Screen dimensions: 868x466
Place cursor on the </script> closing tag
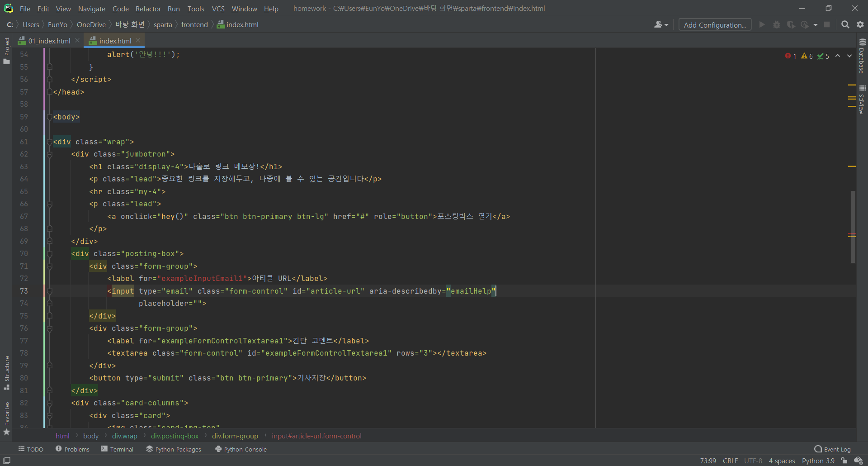[x=91, y=80]
